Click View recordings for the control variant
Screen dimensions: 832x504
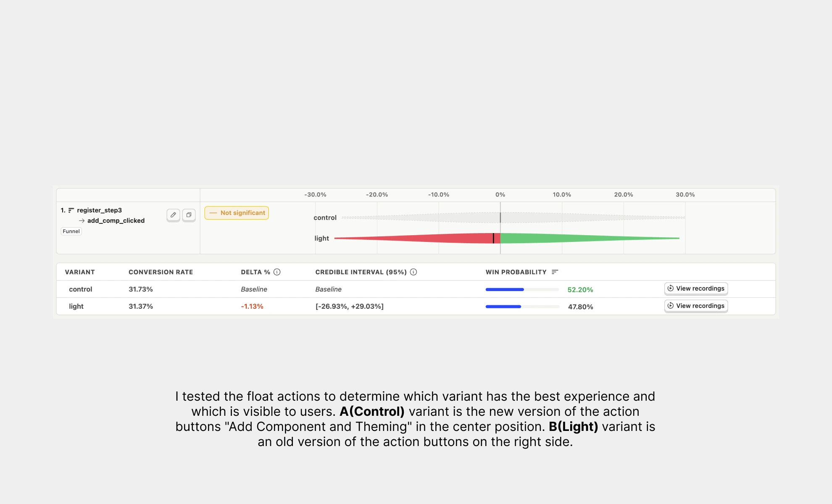point(695,289)
